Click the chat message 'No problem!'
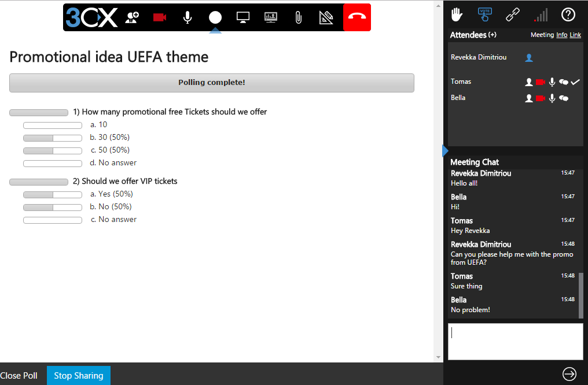 471,310
